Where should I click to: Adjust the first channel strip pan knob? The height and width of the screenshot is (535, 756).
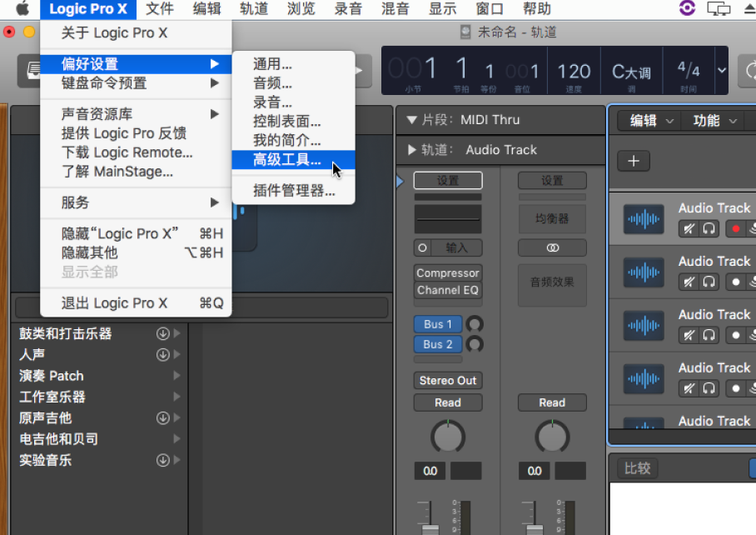448,436
